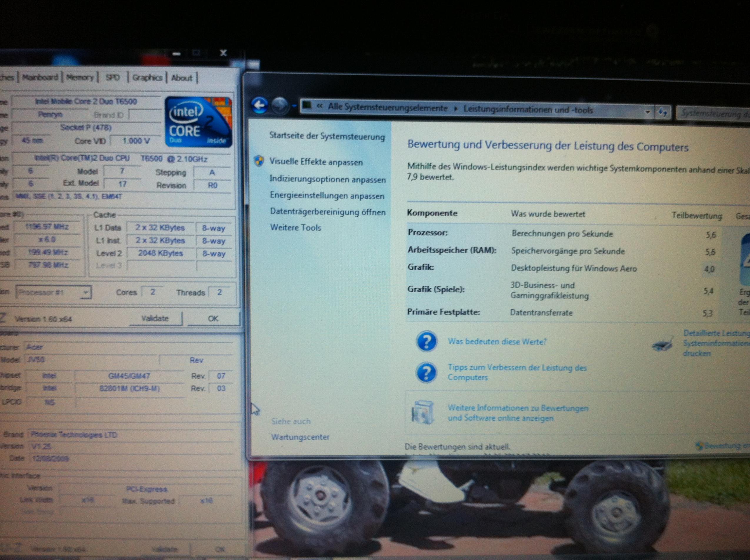Click the blue back arrow button

coord(259,106)
